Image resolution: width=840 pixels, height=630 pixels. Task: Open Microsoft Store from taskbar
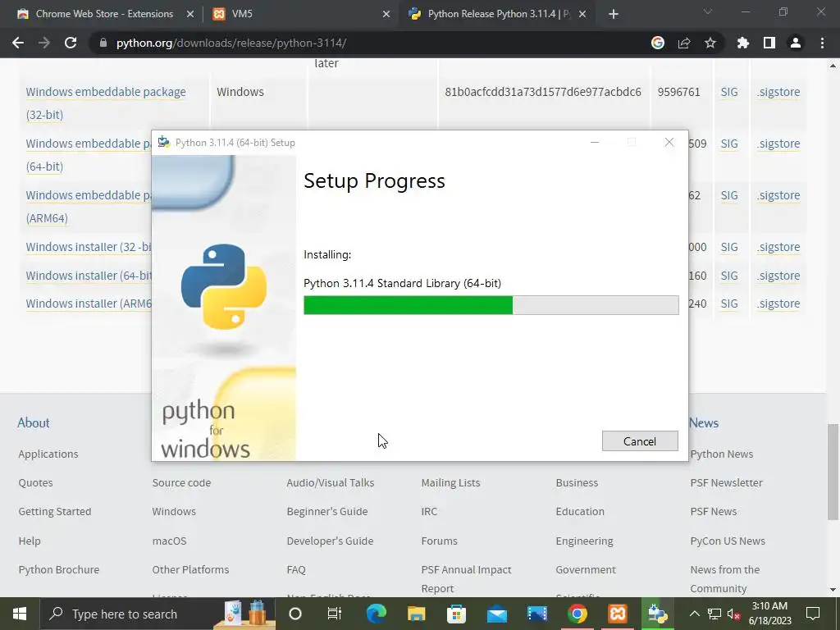point(456,614)
